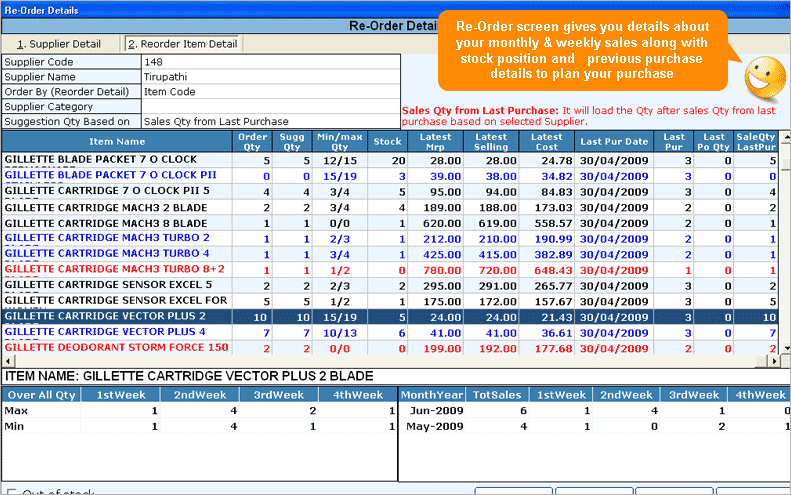Click the Supplier Name field with Tirupathi
Image resolution: width=791 pixels, height=495 pixels.
pos(270,77)
